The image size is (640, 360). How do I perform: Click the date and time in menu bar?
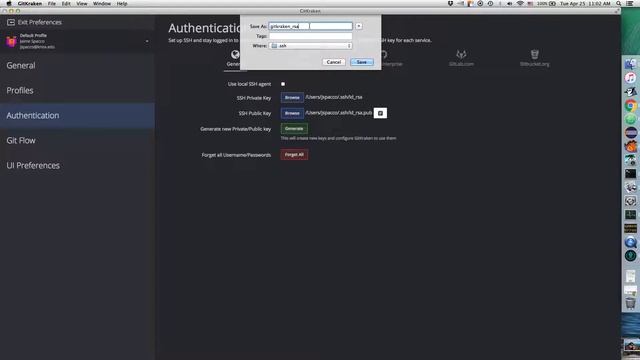[x=585, y=4]
